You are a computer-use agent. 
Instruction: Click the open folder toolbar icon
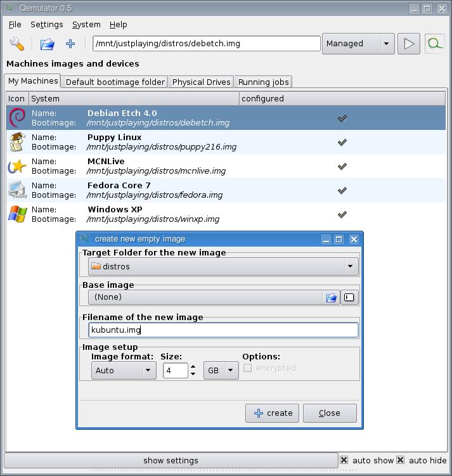click(x=48, y=44)
